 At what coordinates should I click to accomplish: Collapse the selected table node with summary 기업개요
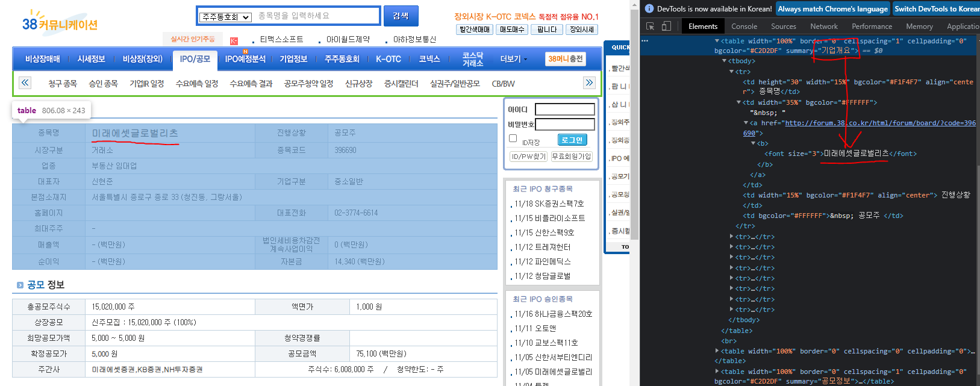[717, 41]
